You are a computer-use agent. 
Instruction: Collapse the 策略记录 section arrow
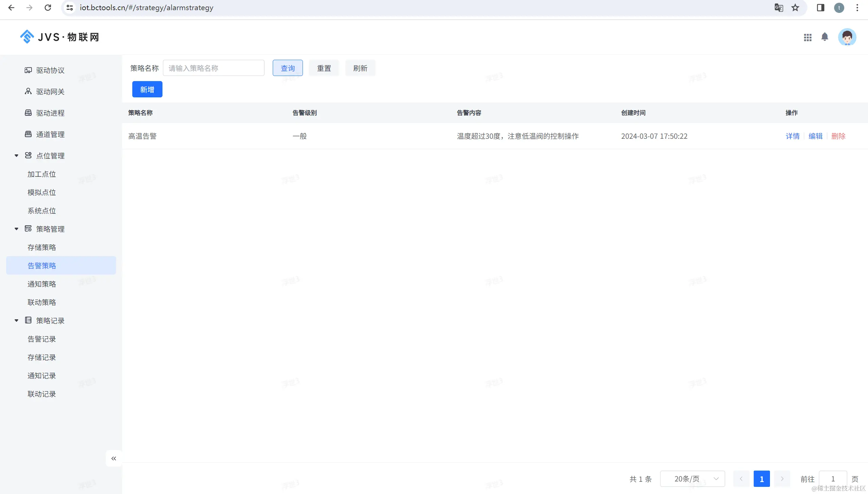tap(16, 321)
